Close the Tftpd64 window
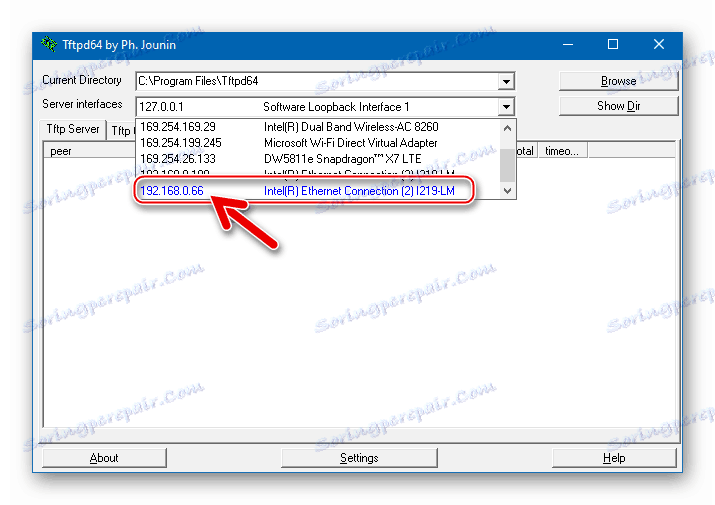This screenshot has height=505, width=715. [658, 45]
